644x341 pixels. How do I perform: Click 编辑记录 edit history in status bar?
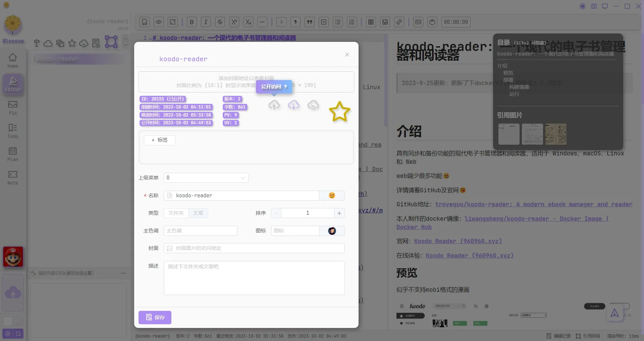[x=558, y=336]
